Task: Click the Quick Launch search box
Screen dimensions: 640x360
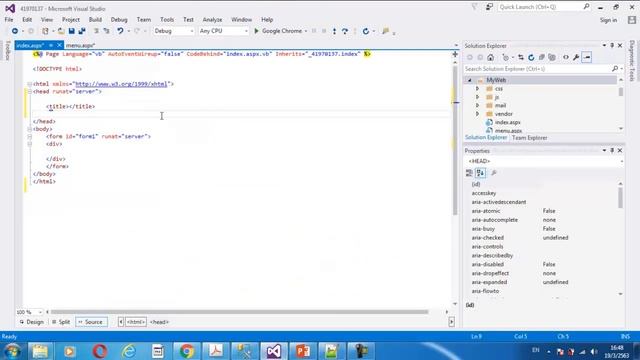Action: coord(544,7)
